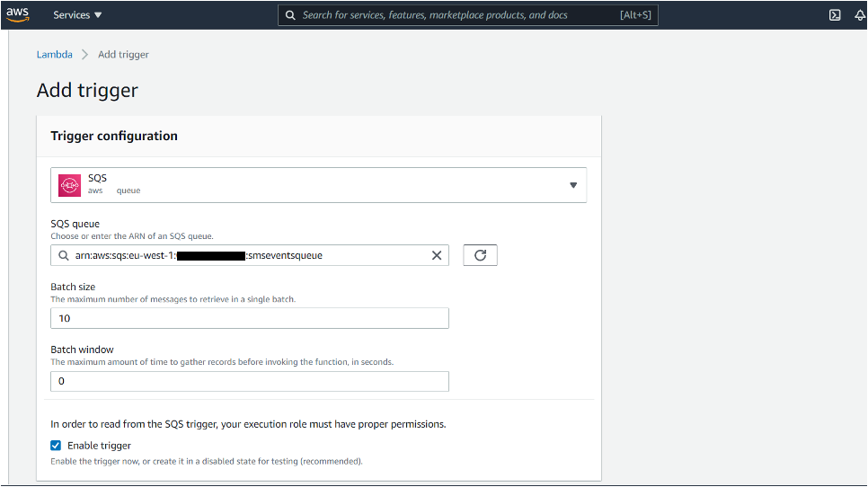Click the Add trigger breadcrumb text
This screenshot has width=868, height=487.
123,54
